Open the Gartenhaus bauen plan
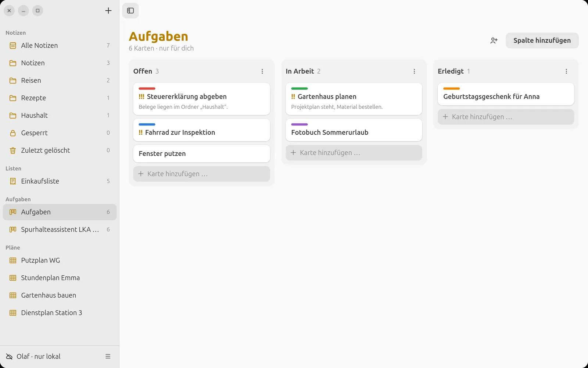 60,296
